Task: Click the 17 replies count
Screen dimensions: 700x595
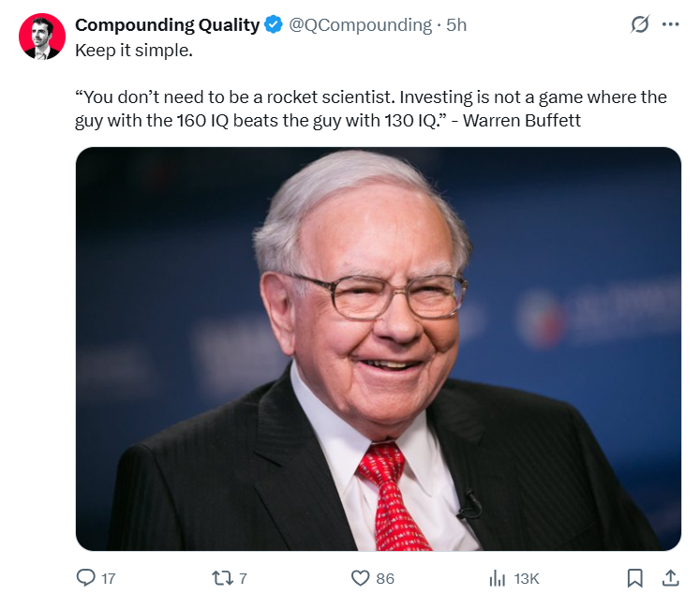Action: click(x=109, y=579)
